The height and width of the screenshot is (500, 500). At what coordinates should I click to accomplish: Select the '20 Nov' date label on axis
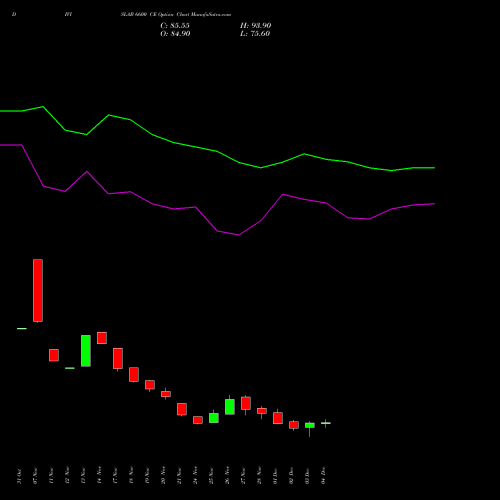163,476
